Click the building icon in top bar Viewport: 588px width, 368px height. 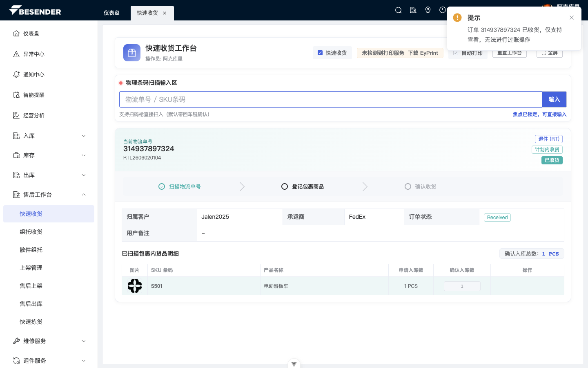[x=413, y=10]
